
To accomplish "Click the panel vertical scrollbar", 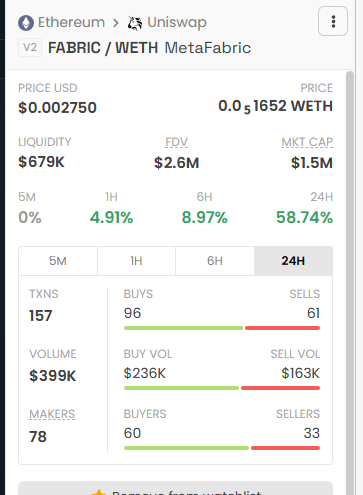I will click(x=350, y=283).
